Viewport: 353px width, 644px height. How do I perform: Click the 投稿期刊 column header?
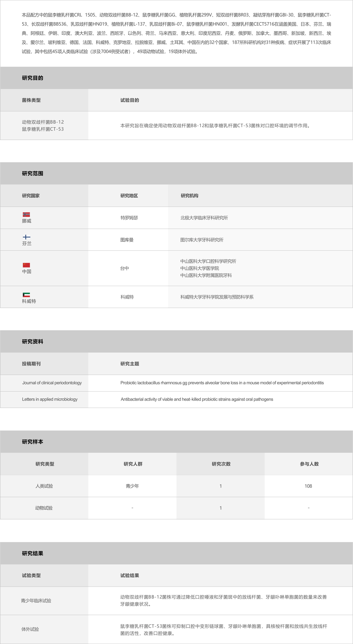tap(31, 364)
